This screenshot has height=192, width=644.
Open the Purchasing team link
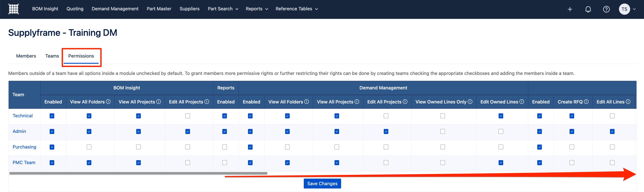[x=24, y=147]
